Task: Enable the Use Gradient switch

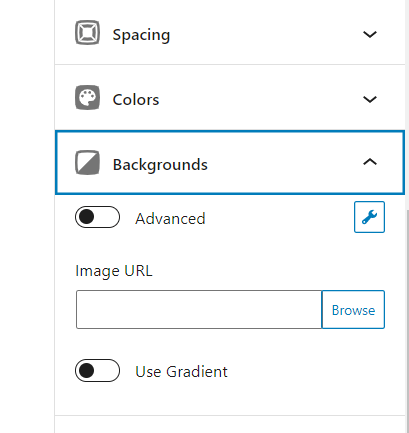Action: pyautogui.click(x=97, y=370)
